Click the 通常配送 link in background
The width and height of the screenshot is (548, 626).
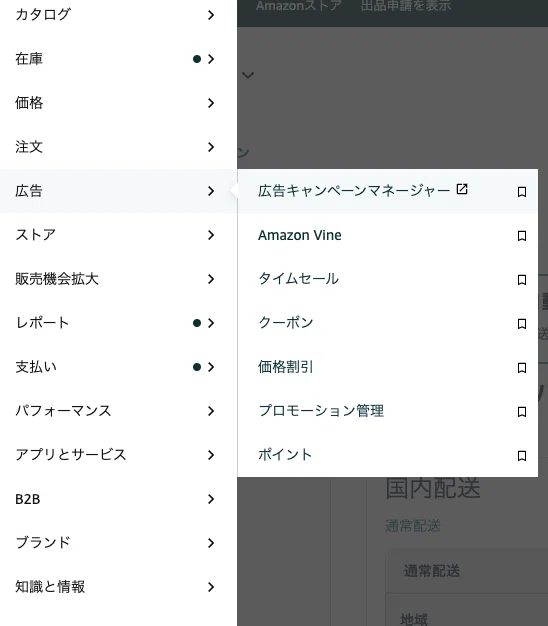[413, 526]
